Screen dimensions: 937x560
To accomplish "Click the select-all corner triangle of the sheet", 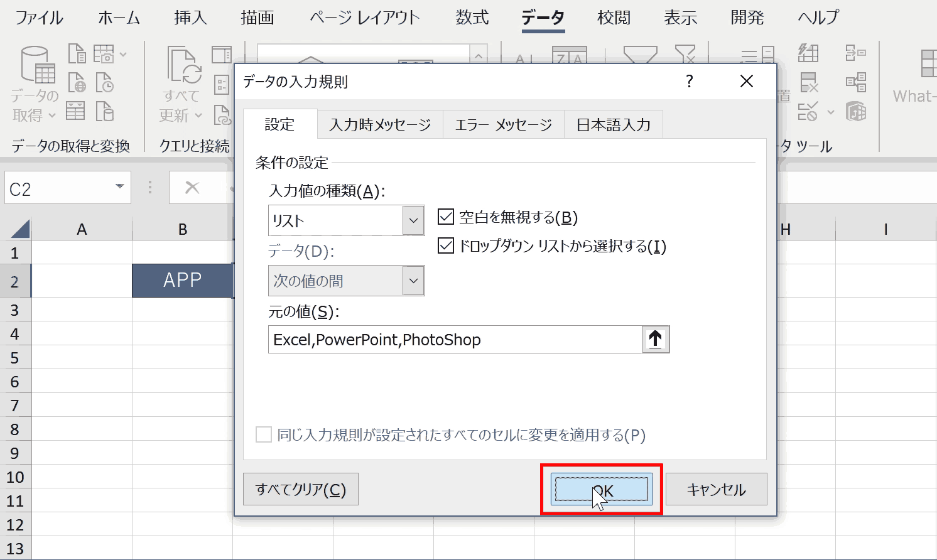I will [19, 229].
